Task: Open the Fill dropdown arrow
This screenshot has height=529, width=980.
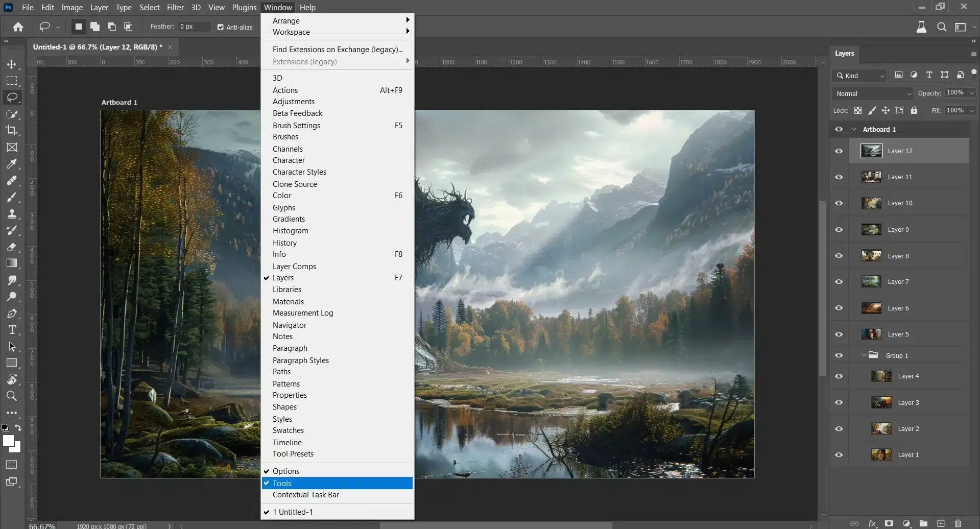Action: (972, 110)
